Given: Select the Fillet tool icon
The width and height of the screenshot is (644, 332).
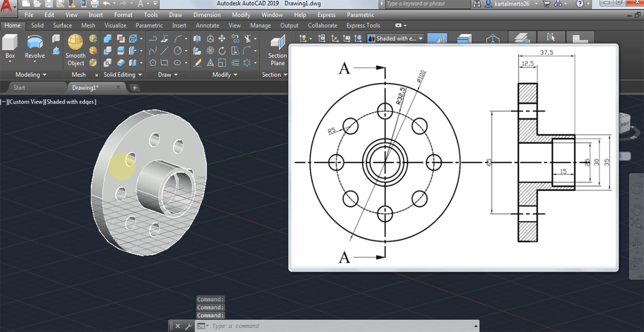Looking at the screenshot, I should pyautogui.click(x=247, y=51).
